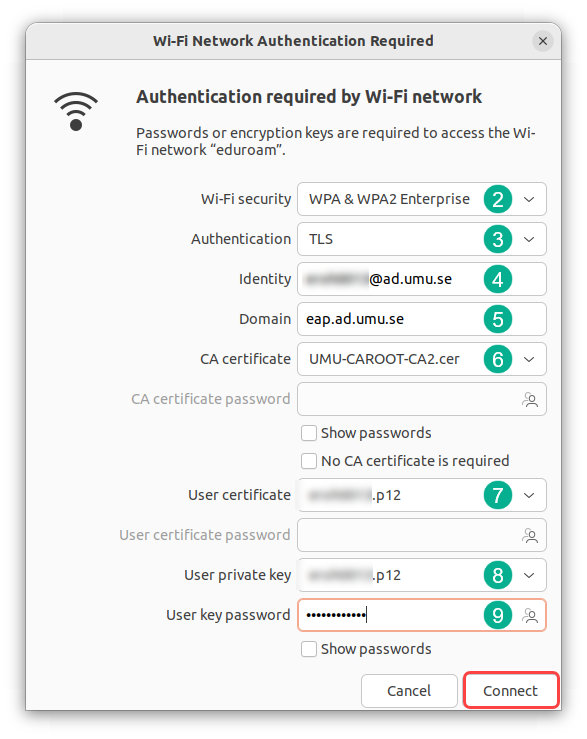Click the green number 9 badge
Screen dimensions: 587x739
click(498, 616)
